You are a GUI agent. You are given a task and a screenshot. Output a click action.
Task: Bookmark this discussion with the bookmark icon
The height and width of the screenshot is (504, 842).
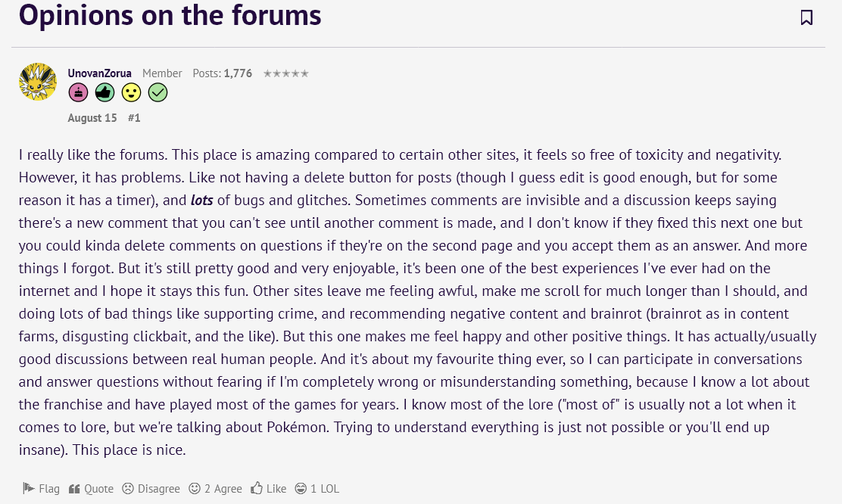(806, 17)
